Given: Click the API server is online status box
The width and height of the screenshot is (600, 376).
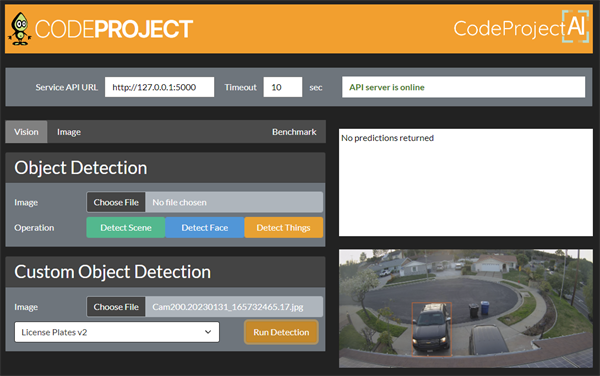Looking at the screenshot, I should coord(463,87).
